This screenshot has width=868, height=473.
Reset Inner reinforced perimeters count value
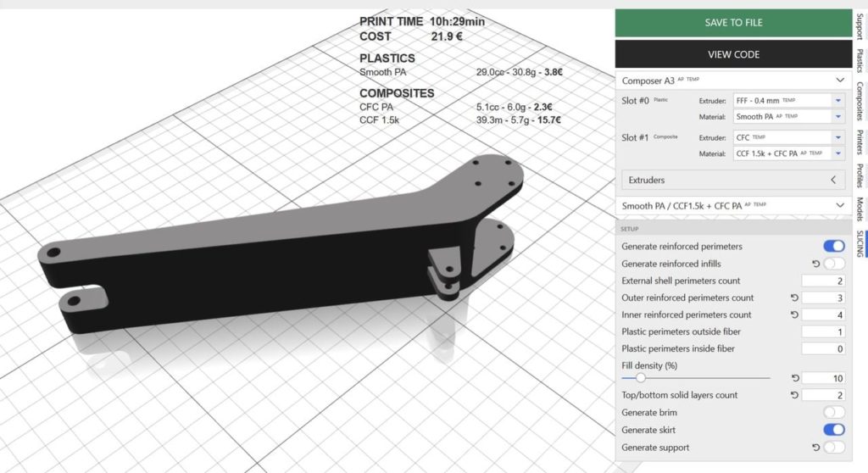coord(795,314)
